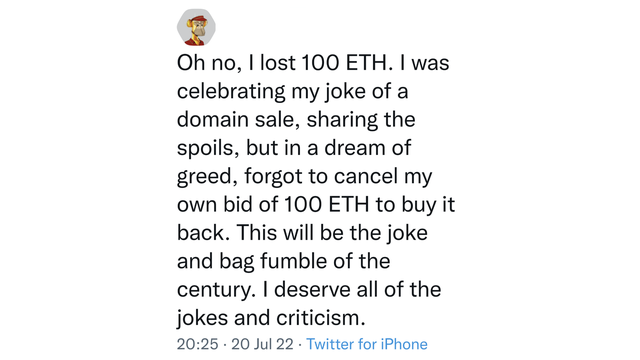Screen dimensions: 640x360
Task: Click the 20:25 tweet timestamp
Action: (x=198, y=344)
